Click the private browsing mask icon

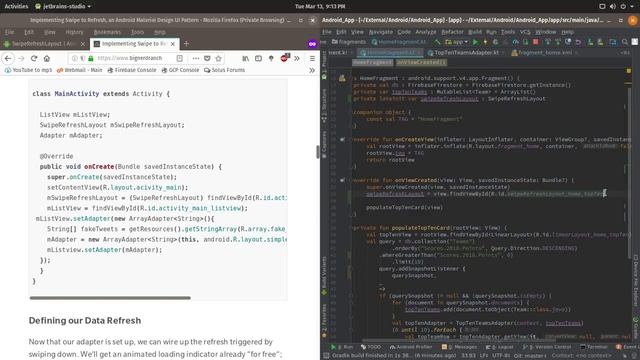coord(312,44)
